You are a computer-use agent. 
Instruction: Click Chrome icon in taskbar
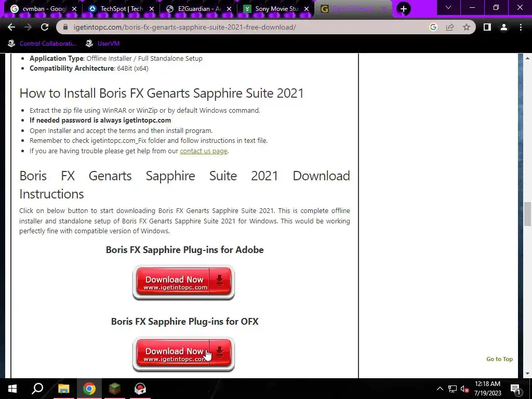89,389
